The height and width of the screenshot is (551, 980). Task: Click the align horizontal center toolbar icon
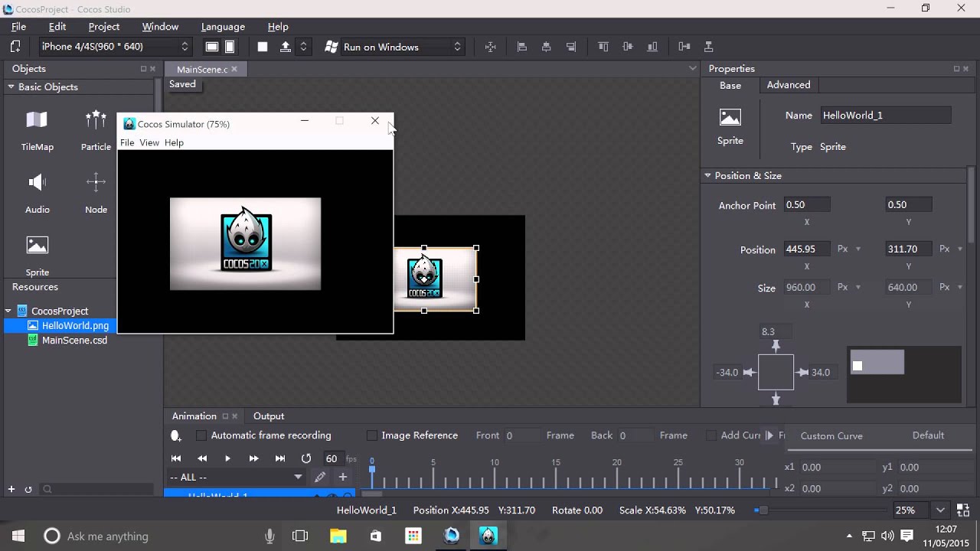click(546, 47)
